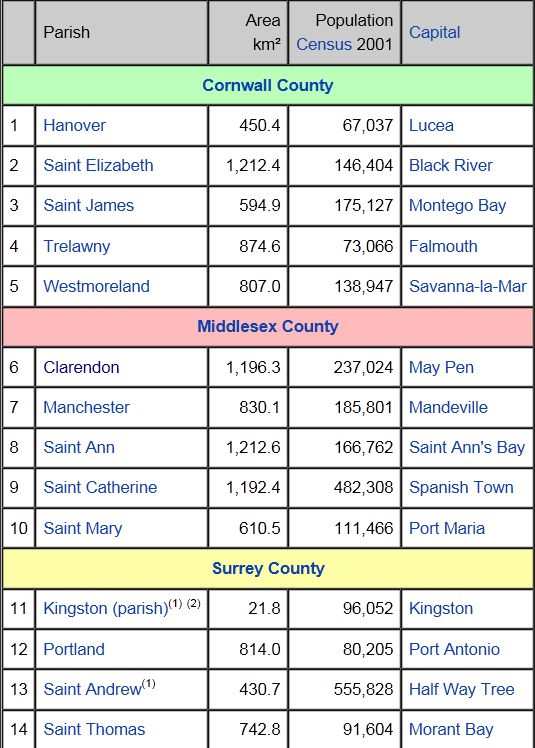Select the Clarendon parish link

pos(81,367)
